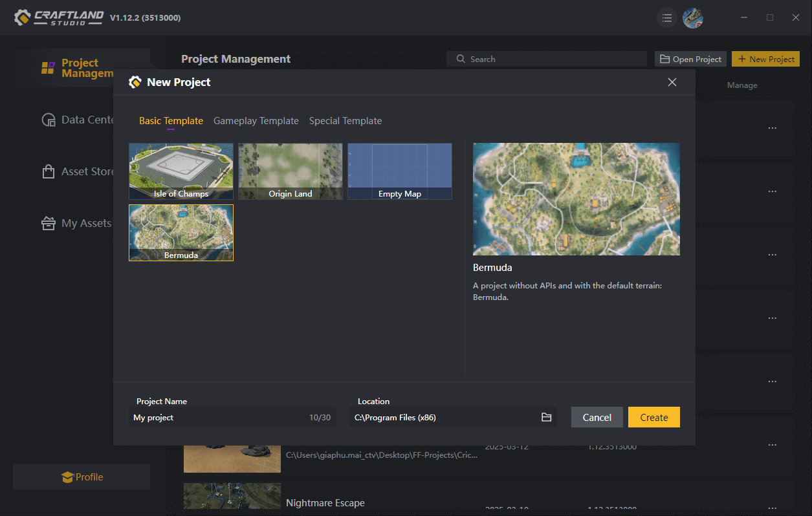Click the Manage column header
The image size is (812, 516).
[742, 85]
